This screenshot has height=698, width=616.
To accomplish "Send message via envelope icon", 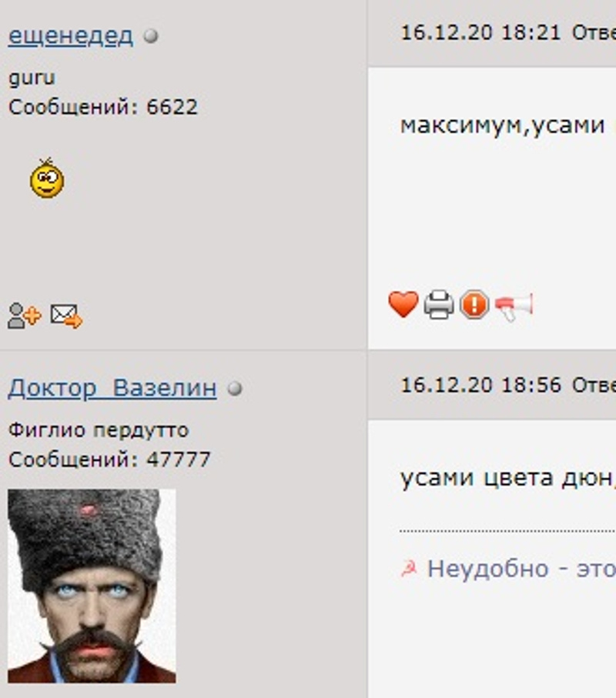I will click(x=66, y=316).
